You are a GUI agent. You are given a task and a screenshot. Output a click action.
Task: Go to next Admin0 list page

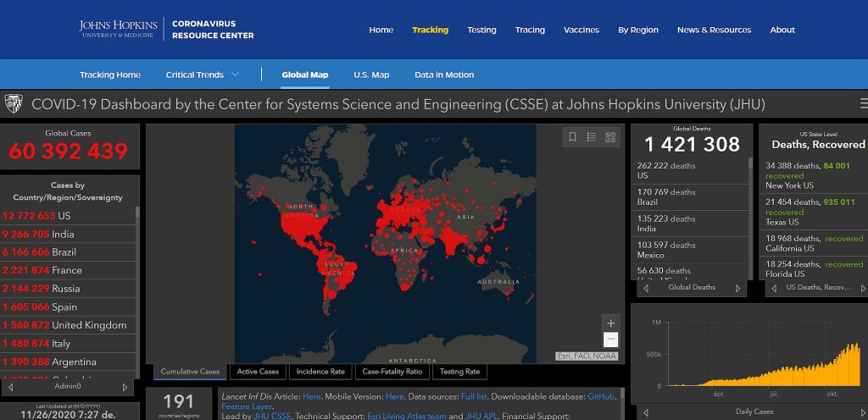[125, 387]
